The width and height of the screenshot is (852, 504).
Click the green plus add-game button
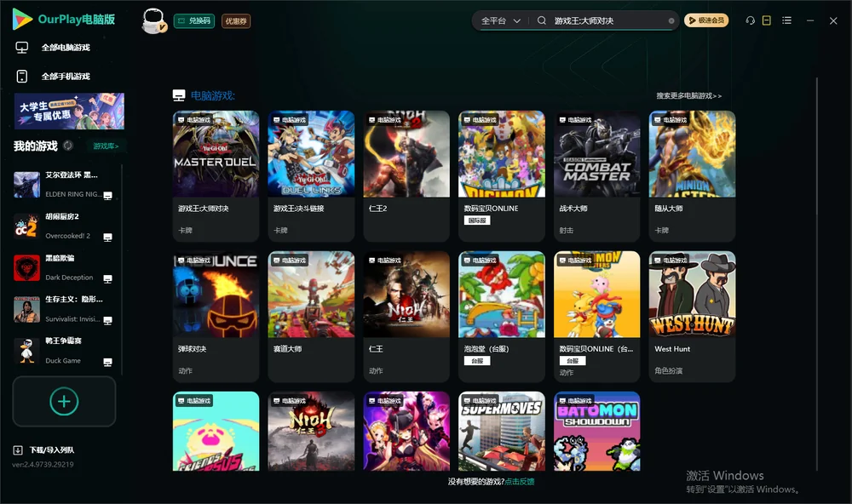(x=64, y=401)
